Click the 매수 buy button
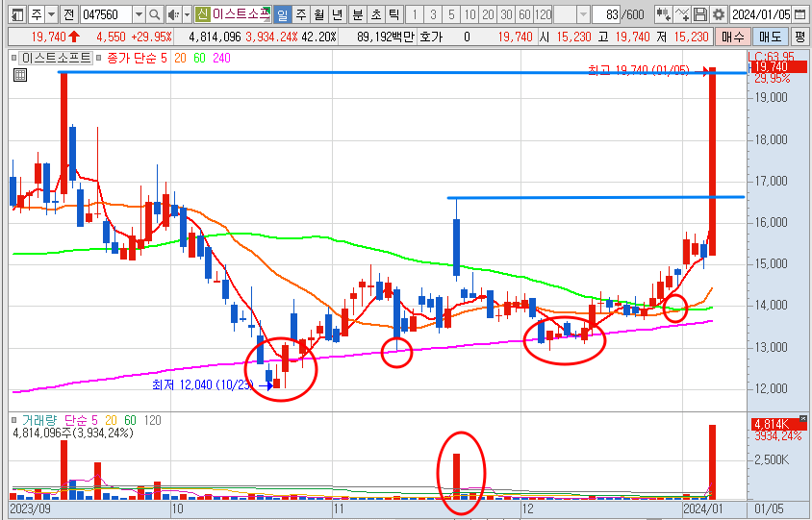Image resolution: width=812 pixels, height=520 pixels. 732,37
